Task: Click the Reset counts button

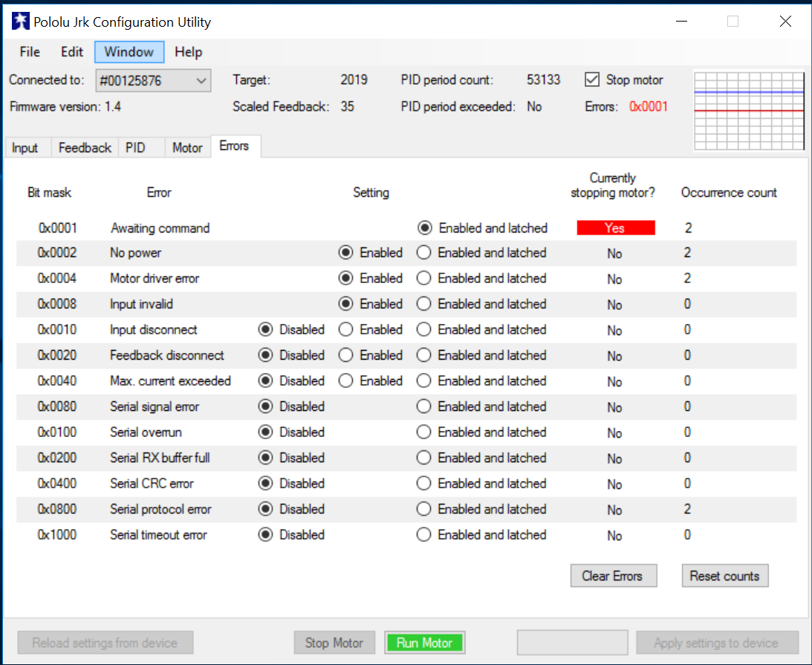Action: coord(725,576)
